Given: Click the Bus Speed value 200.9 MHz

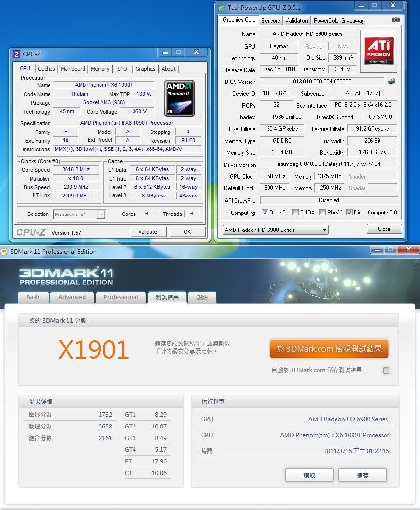Looking at the screenshot, I should pos(76,187).
